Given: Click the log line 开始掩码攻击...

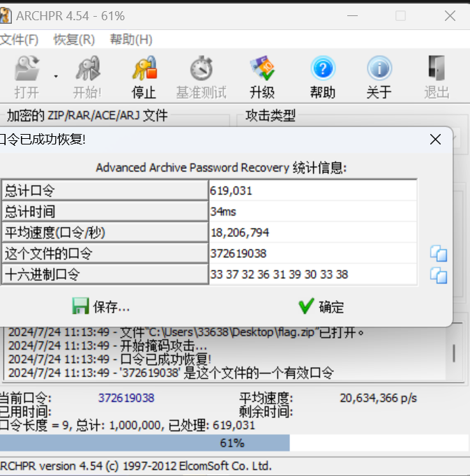Looking at the screenshot, I should coord(107,346).
